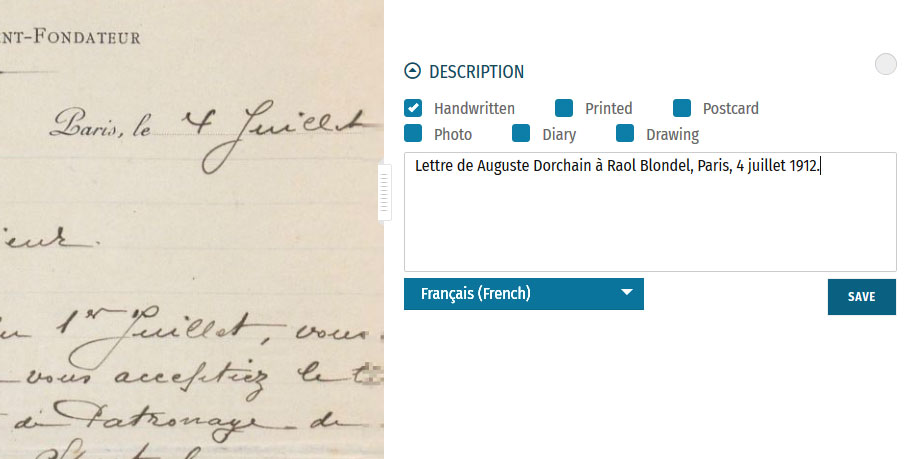Viewport: 917px width, 459px height.
Task: Collapse the Description section with the arrow icon
Action: click(x=412, y=71)
